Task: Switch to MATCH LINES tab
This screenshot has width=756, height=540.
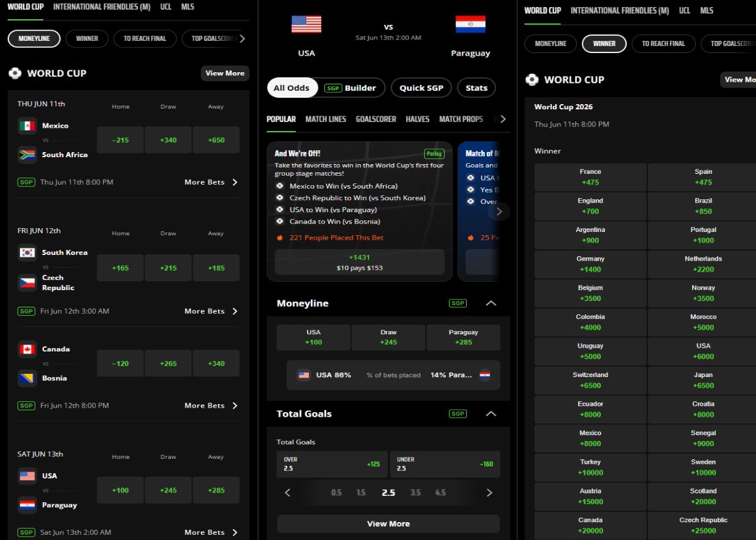Action: point(326,119)
